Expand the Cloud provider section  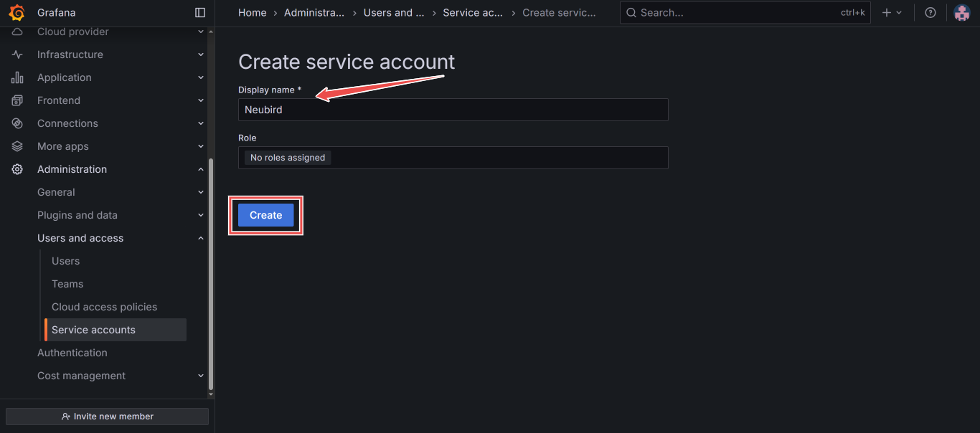point(200,32)
